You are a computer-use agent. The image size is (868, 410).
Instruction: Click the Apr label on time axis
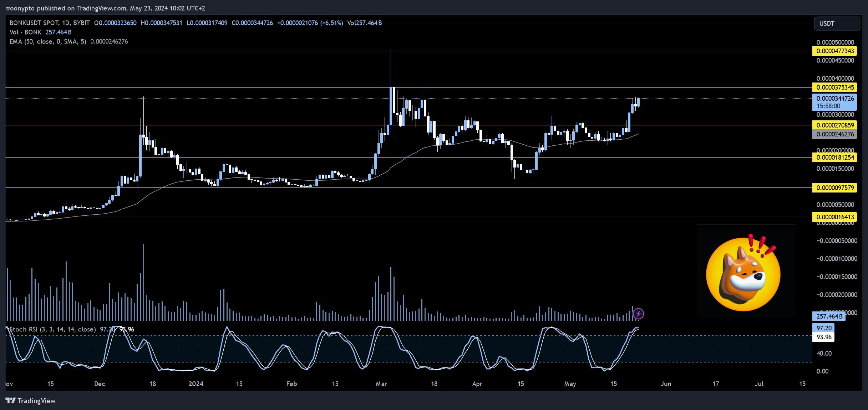477,384
